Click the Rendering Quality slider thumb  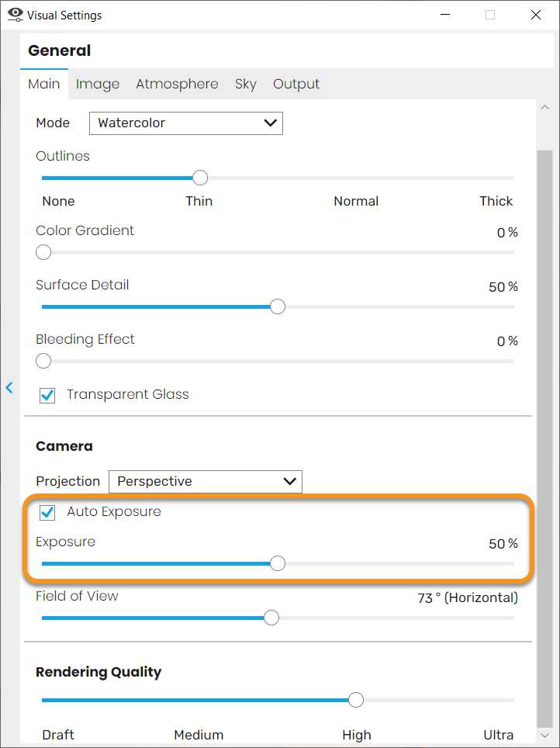pos(355,699)
